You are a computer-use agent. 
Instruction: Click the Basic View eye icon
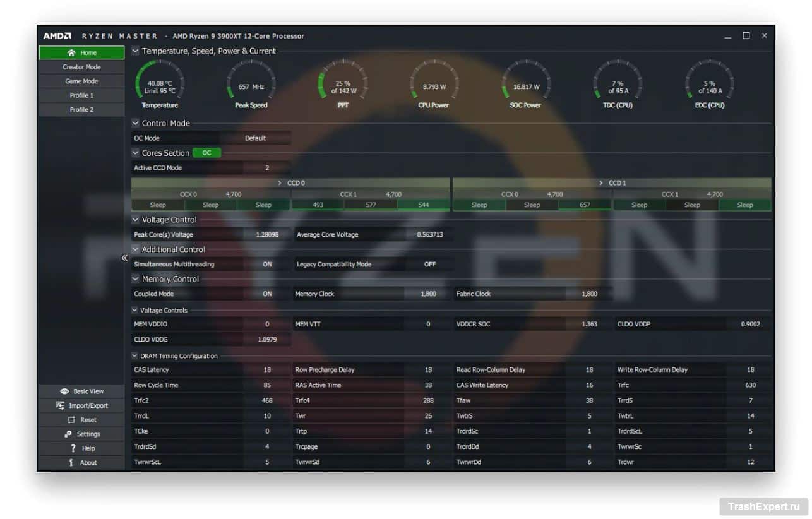pos(64,391)
